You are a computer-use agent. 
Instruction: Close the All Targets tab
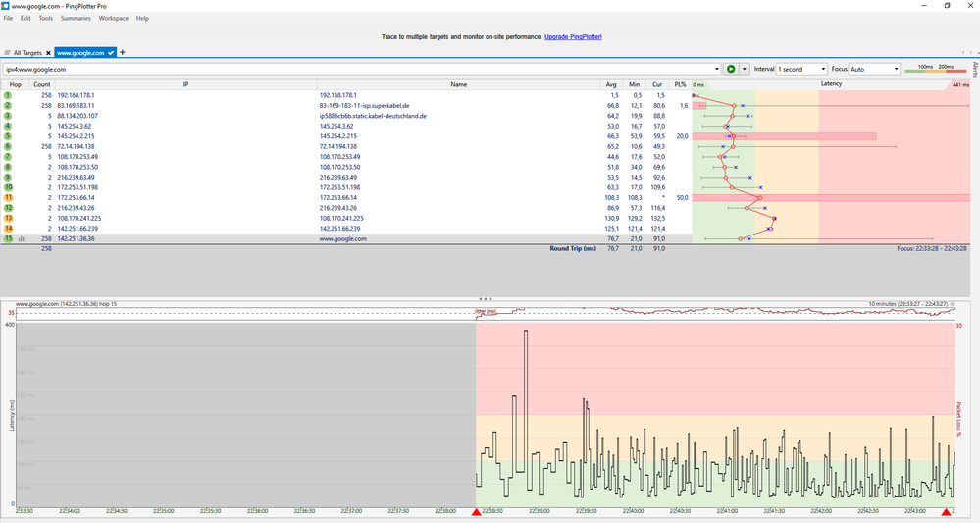(48, 53)
